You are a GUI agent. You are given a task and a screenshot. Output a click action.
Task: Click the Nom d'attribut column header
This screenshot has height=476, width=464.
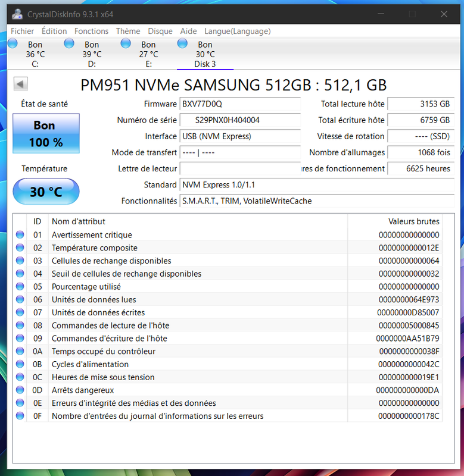[198, 221]
